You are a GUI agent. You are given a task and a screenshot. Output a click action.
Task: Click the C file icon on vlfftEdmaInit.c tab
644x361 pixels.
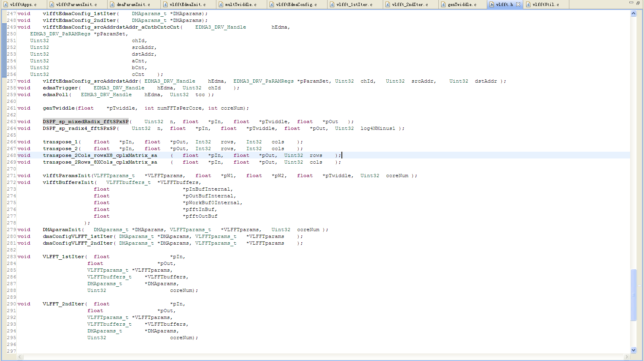166,4
